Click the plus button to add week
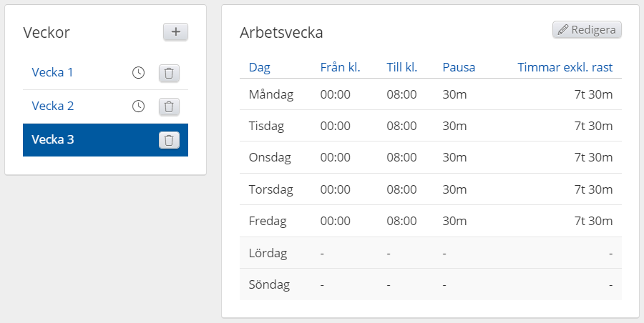 click(175, 32)
